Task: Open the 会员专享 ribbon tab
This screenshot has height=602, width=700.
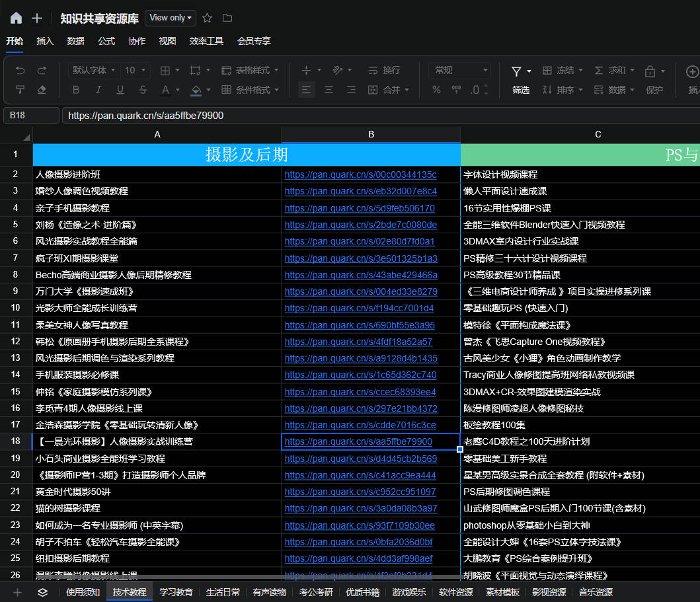Action: [x=254, y=41]
